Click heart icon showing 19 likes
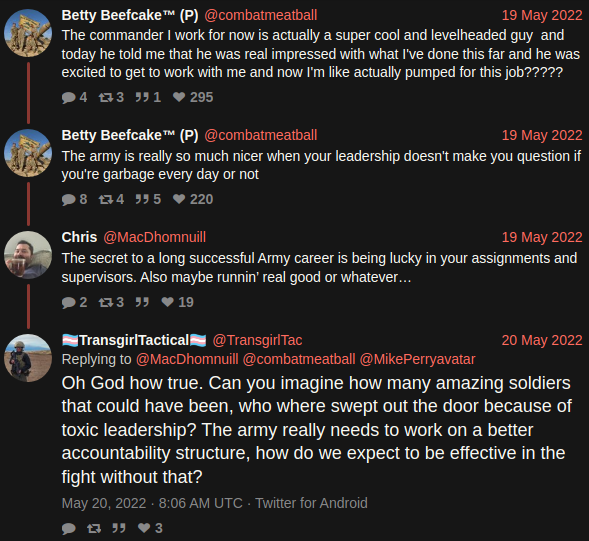The image size is (589, 541). coord(167,302)
